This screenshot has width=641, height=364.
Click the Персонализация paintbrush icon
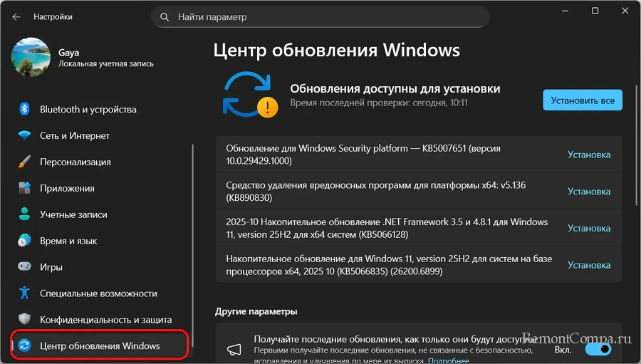25,162
